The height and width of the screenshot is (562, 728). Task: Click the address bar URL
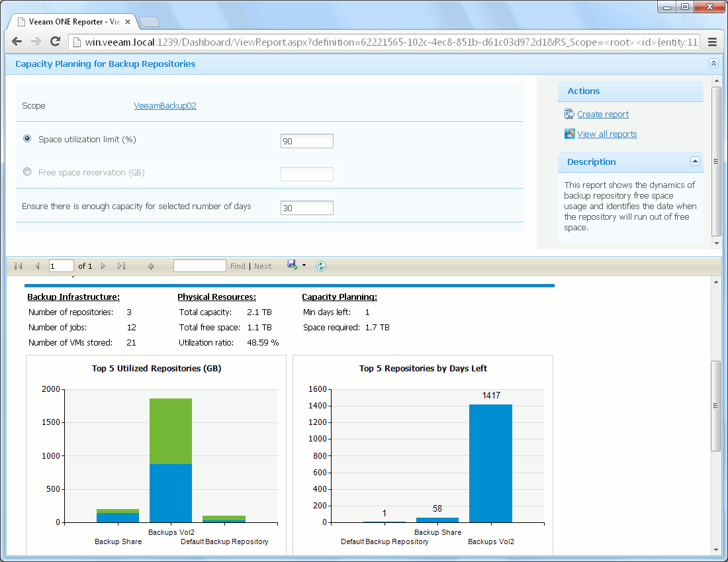(x=391, y=42)
